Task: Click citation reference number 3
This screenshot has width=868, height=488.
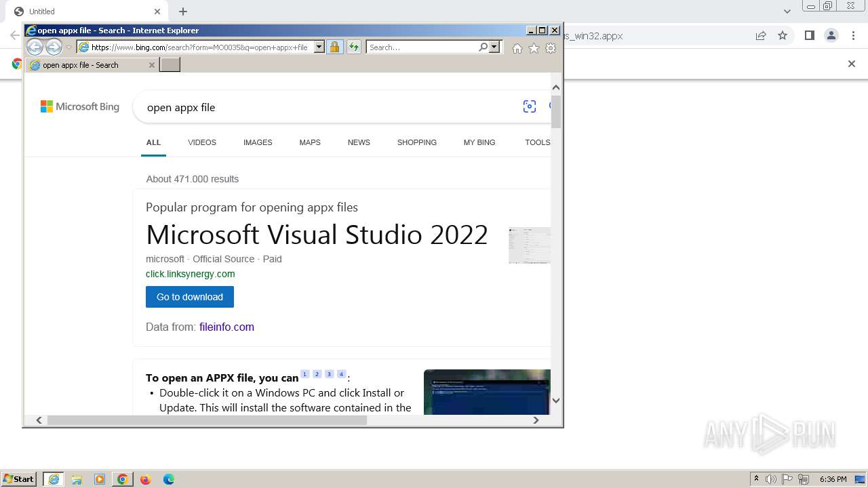Action: (329, 374)
